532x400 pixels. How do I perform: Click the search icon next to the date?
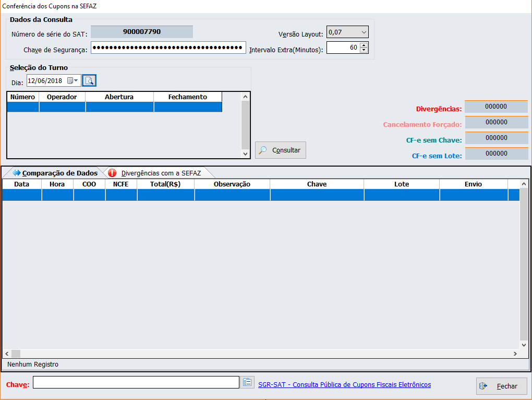[x=89, y=81]
